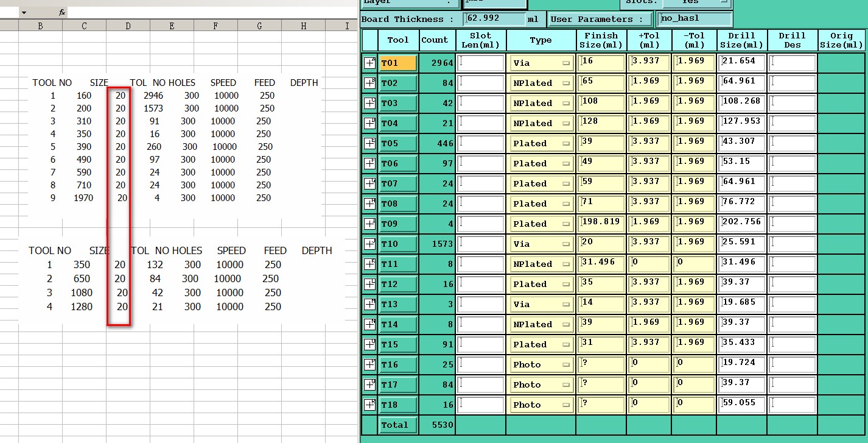Open the Excel name box dropdown arrow
868x443 pixels.
[24, 12]
